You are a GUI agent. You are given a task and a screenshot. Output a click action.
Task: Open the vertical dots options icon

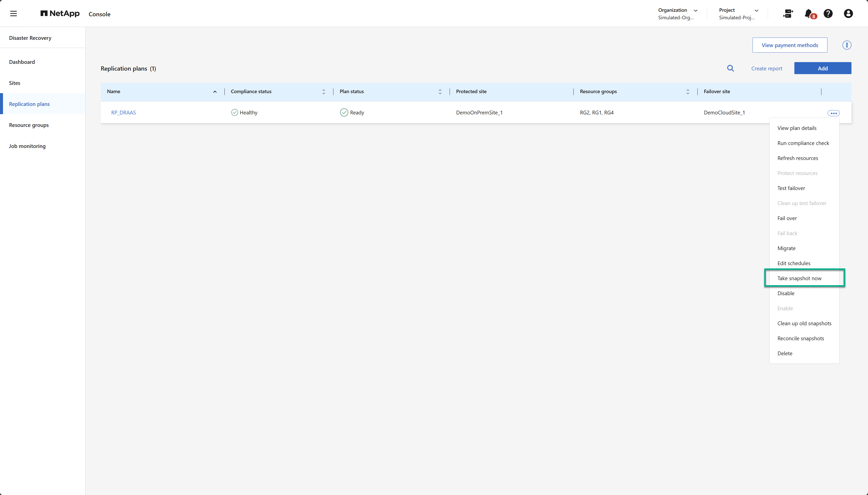[x=846, y=45]
